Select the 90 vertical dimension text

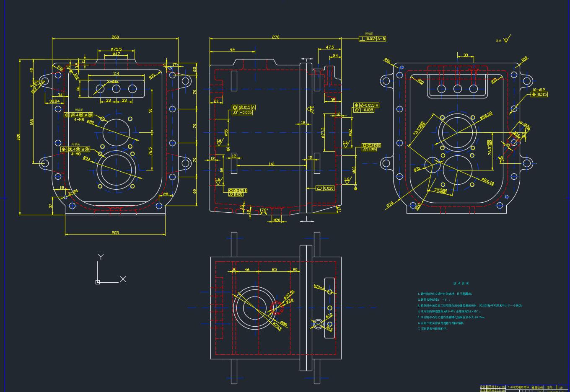click(x=150, y=111)
